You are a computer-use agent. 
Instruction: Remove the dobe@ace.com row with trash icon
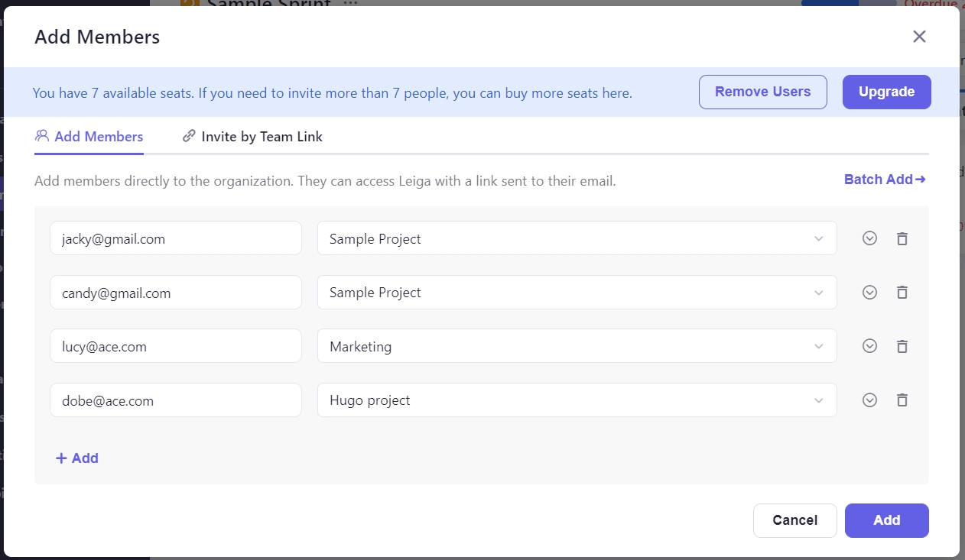(x=902, y=400)
